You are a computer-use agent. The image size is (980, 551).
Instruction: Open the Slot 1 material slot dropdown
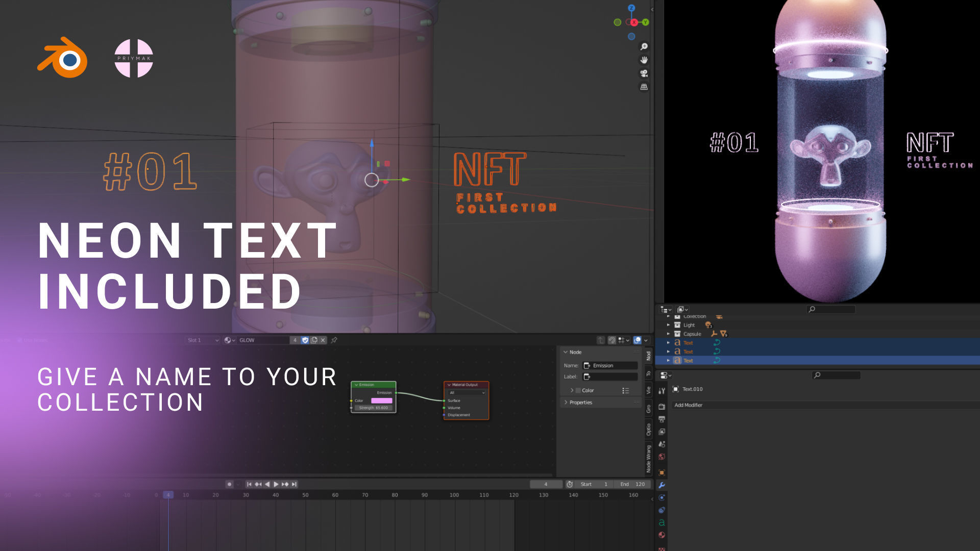[x=203, y=340]
